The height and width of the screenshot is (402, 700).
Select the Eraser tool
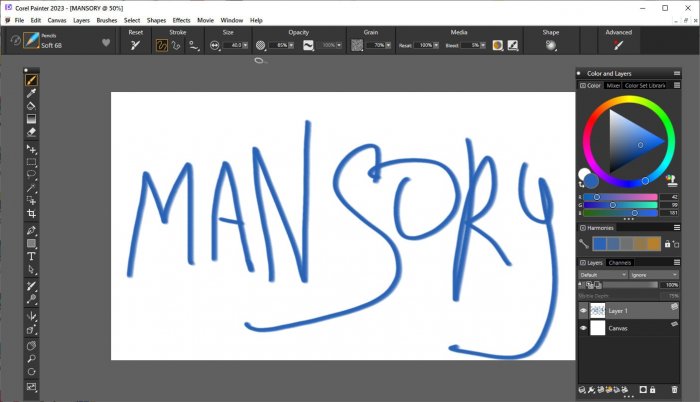click(31, 132)
